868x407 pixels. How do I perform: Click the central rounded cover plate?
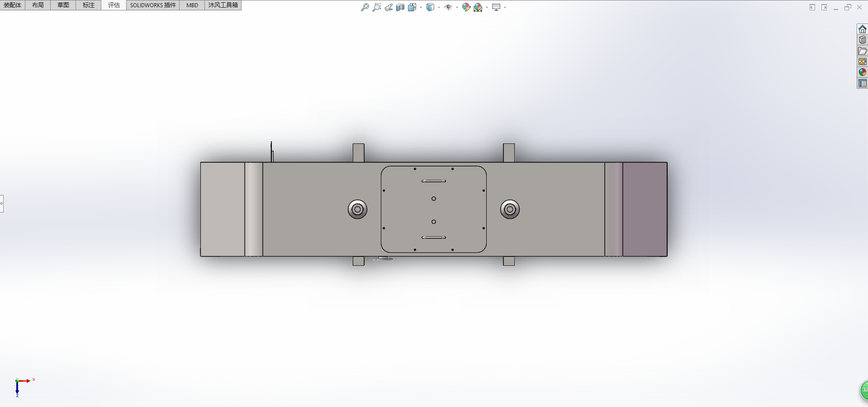coord(434,209)
